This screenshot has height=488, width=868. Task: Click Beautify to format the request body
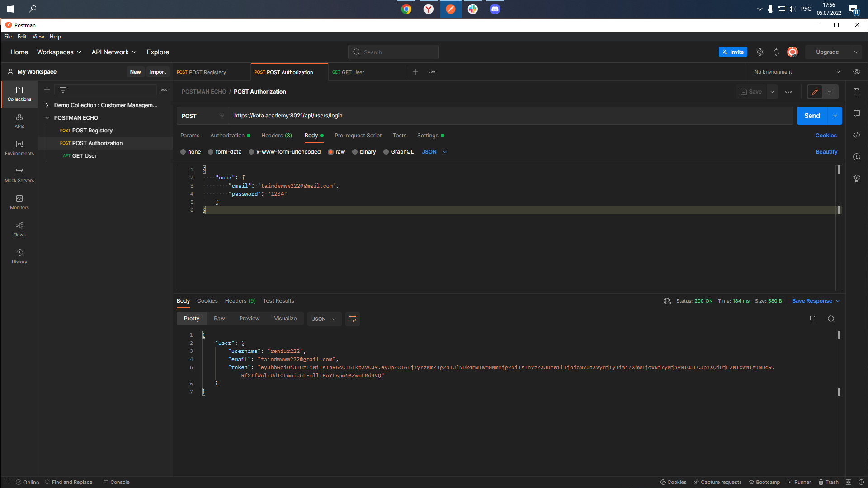coord(826,152)
